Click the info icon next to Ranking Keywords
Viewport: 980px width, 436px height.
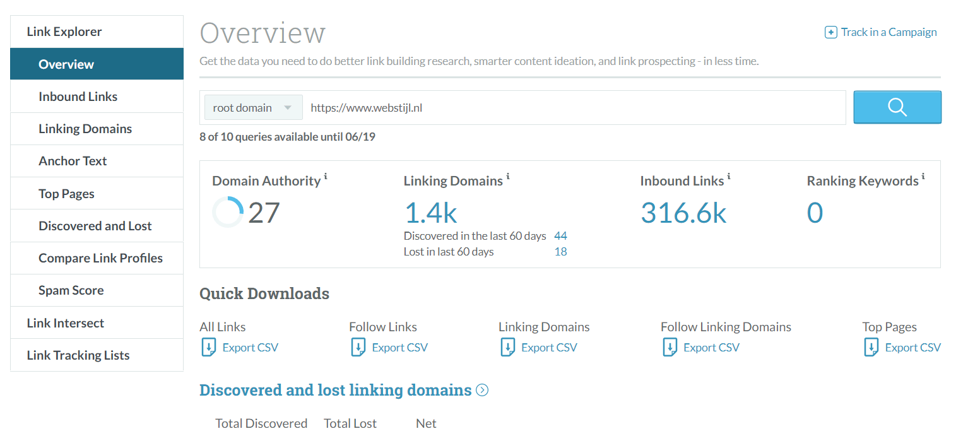click(923, 176)
